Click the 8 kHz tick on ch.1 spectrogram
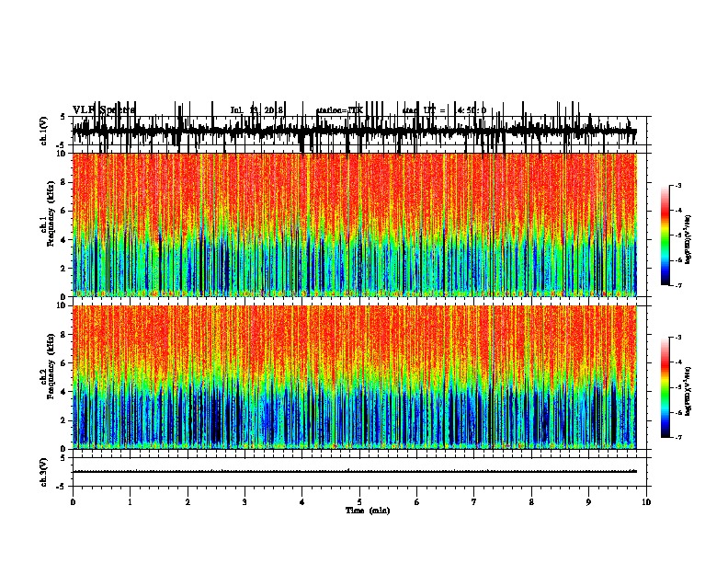Viewport: 728px width, 563px height. (x=63, y=182)
